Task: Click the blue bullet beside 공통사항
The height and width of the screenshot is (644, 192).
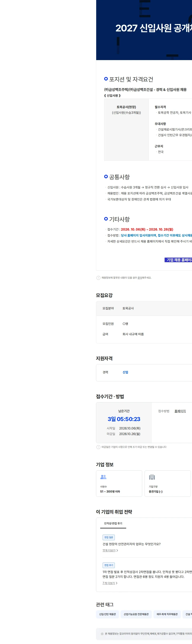Action: [106, 176]
